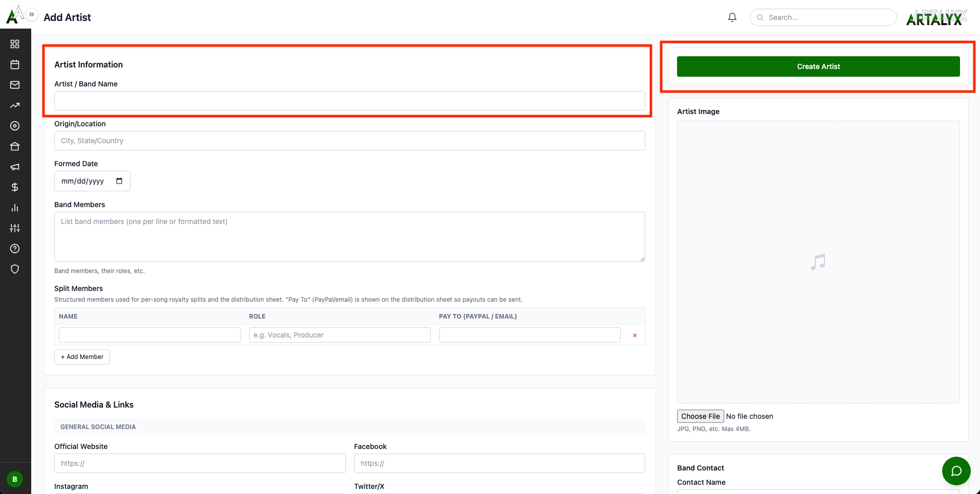Open the store box icon in sidebar
Viewport: 980px width, 494px height.
[15, 146]
